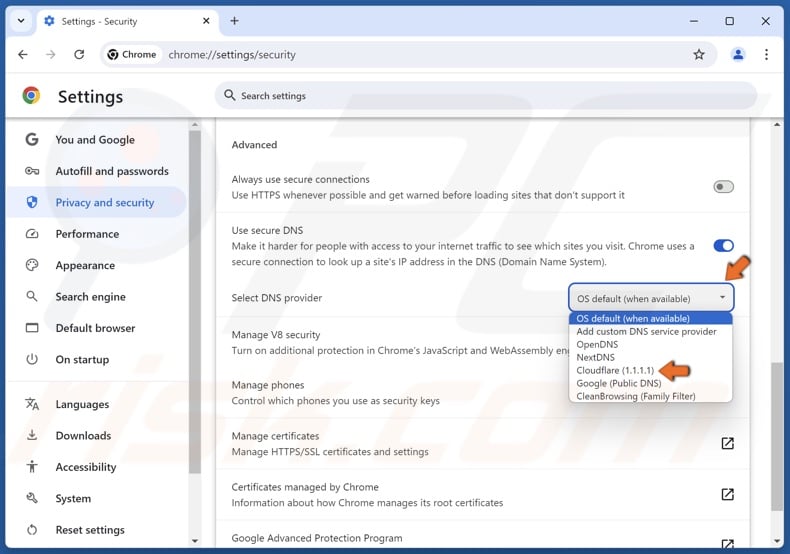Image resolution: width=790 pixels, height=554 pixels.
Task: Click the key icon for Autofill
Action: [32, 171]
